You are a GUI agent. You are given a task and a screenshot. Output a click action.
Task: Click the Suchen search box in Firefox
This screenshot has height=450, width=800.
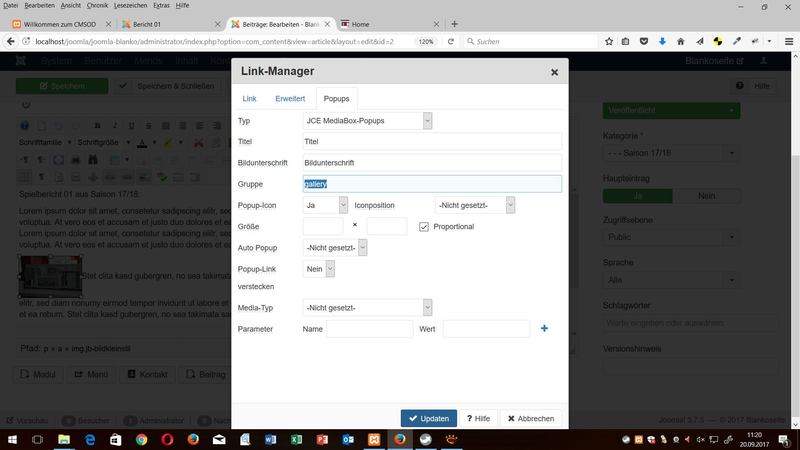(531, 41)
